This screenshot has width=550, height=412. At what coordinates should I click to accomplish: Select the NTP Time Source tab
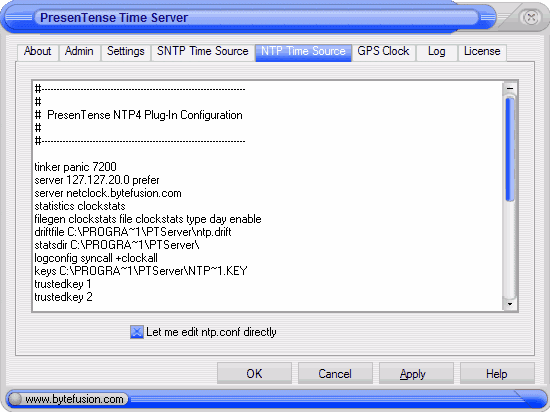coord(303,52)
